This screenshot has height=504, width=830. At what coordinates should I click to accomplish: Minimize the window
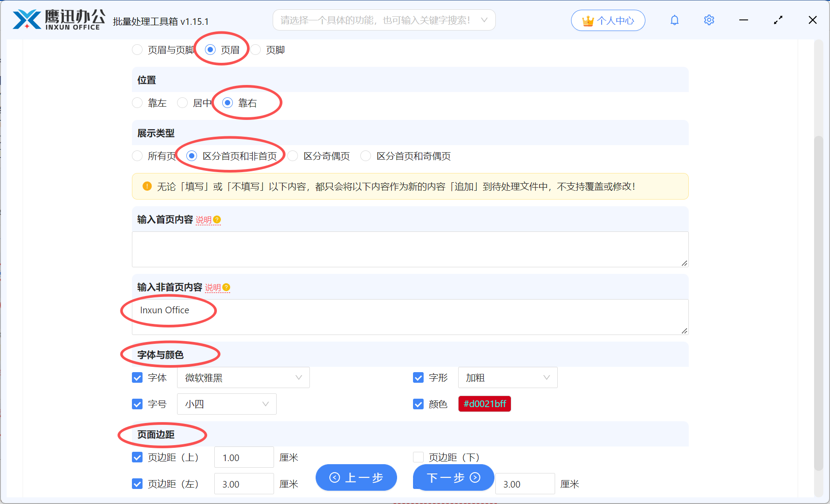click(743, 20)
